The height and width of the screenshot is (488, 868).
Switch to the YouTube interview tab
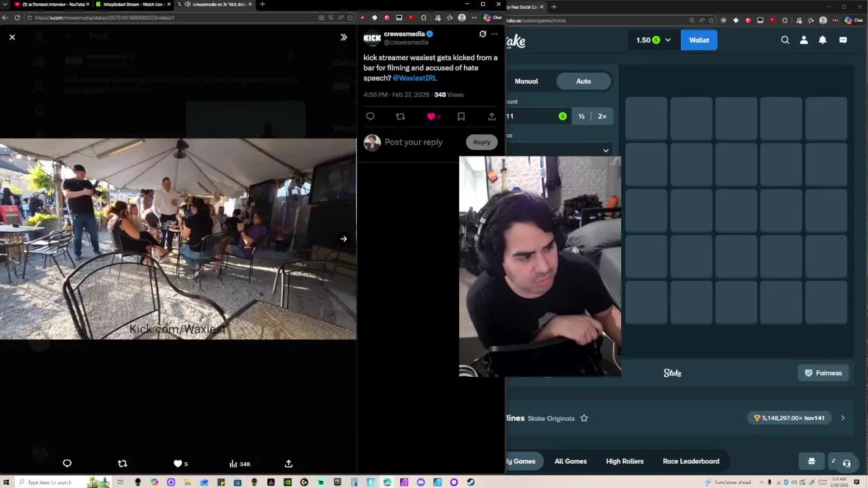[50, 4]
